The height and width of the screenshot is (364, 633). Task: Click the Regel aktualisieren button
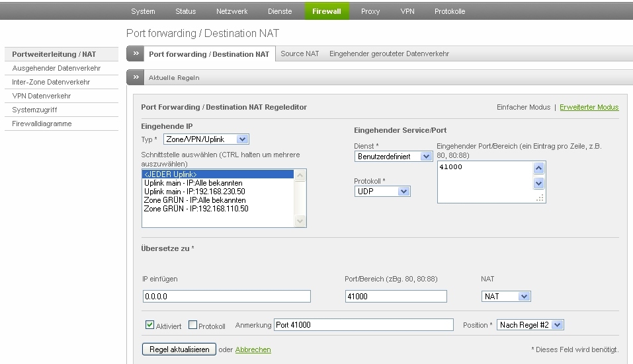point(179,349)
